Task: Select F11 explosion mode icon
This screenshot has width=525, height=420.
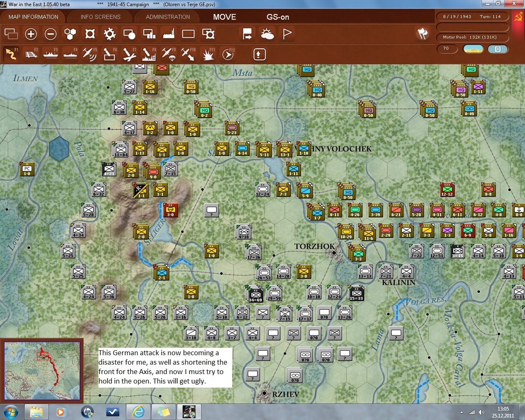Action: (208, 54)
